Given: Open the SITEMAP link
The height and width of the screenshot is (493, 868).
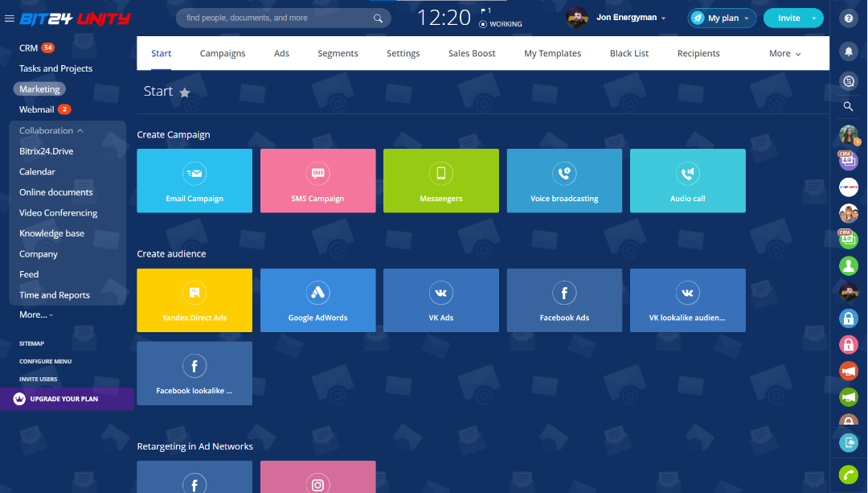Looking at the screenshot, I should pyautogui.click(x=31, y=343).
